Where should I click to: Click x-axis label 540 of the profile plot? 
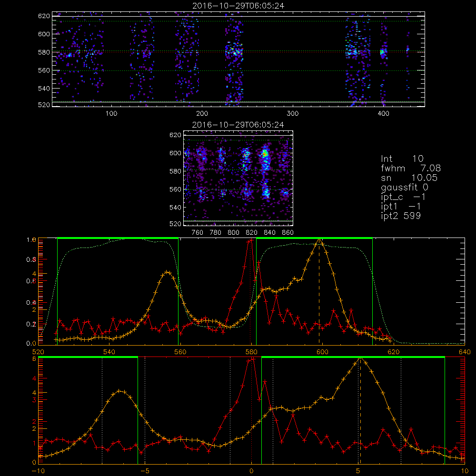pos(109,352)
